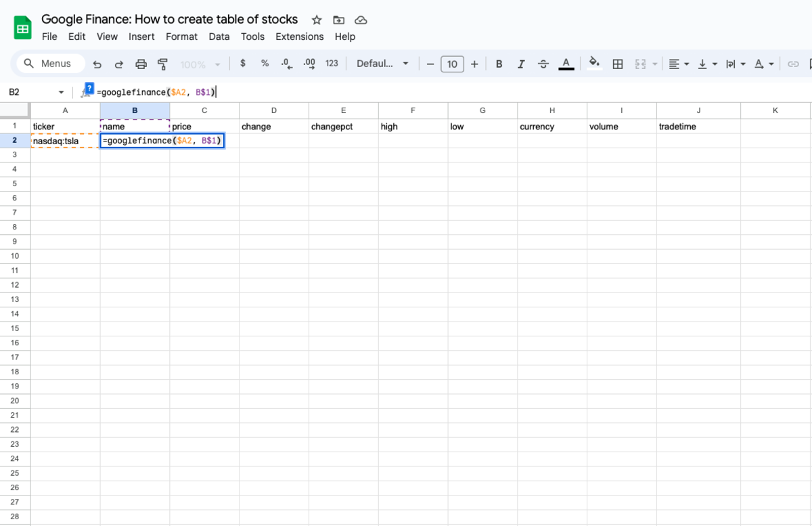Open the font family dropdown
The image size is (812, 526).
(x=382, y=64)
